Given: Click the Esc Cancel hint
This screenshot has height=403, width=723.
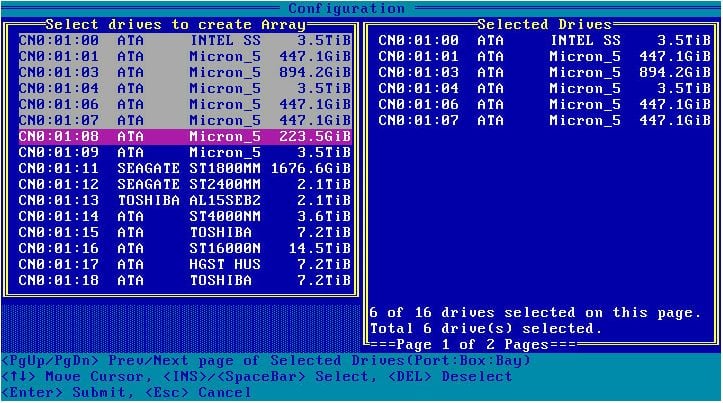Looking at the screenshot, I should point(198,392).
